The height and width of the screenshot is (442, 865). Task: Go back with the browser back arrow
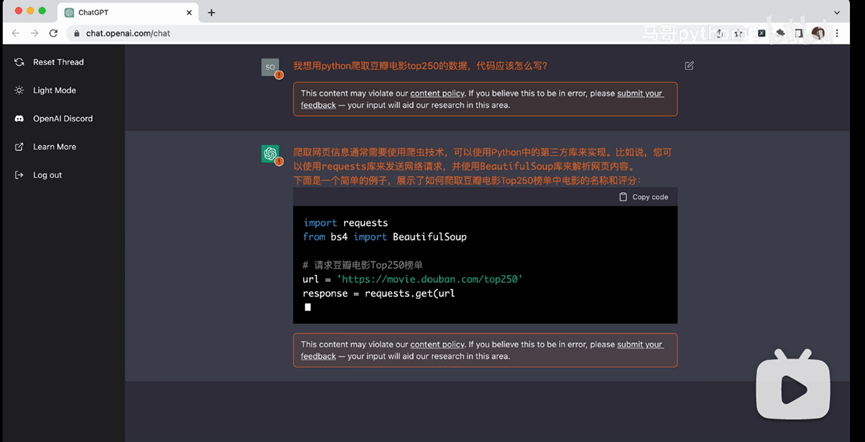(15, 33)
